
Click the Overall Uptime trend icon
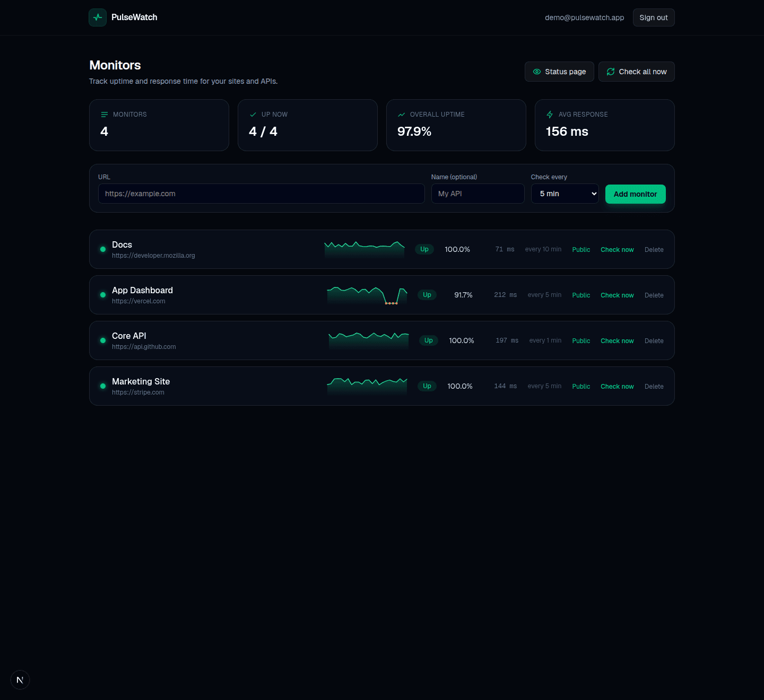coord(402,115)
